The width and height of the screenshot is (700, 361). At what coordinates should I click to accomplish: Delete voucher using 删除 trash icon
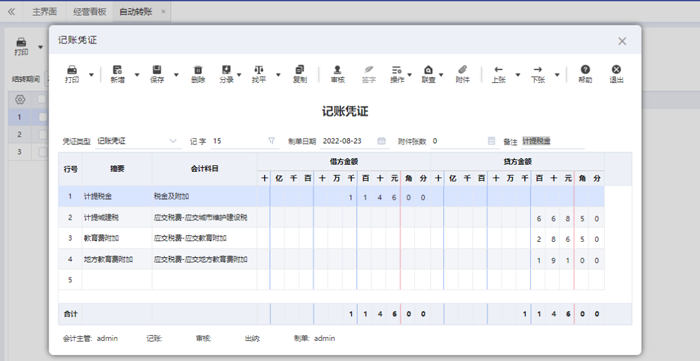(198, 74)
